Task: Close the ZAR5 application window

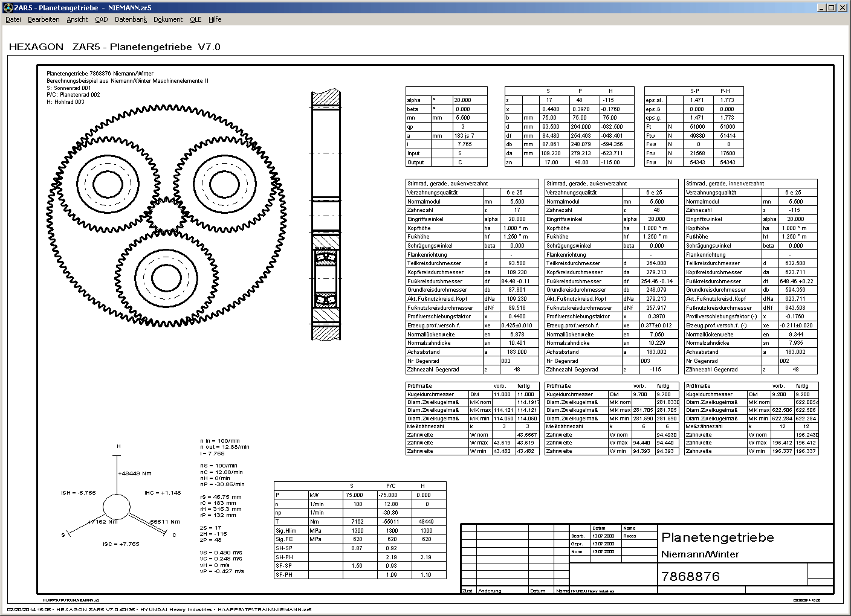Action: [x=842, y=8]
